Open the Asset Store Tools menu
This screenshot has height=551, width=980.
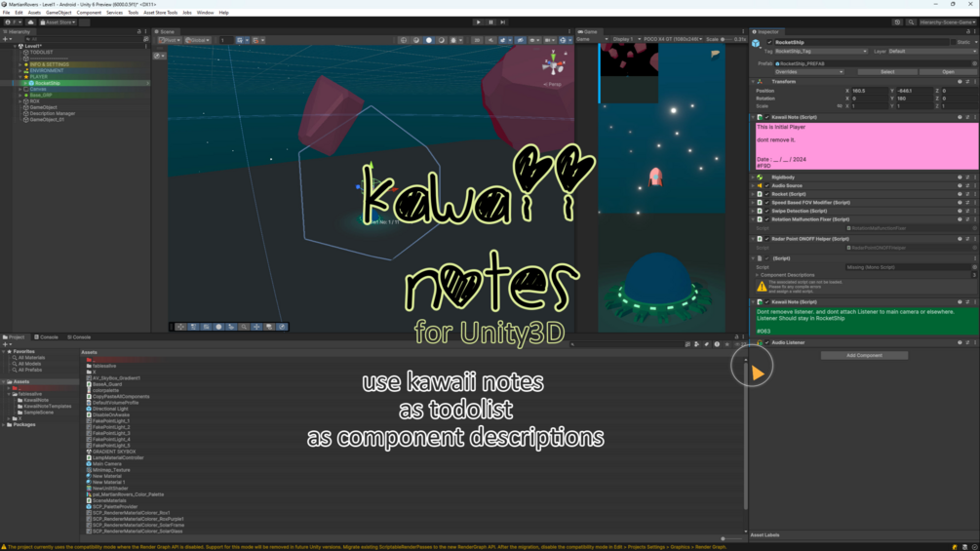160,13
